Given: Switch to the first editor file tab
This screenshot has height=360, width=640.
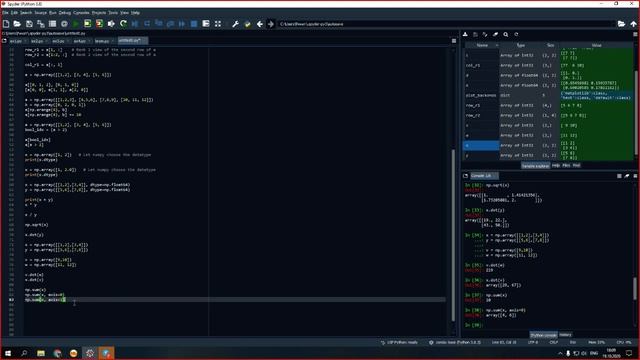Looking at the screenshot, I should (18, 41).
